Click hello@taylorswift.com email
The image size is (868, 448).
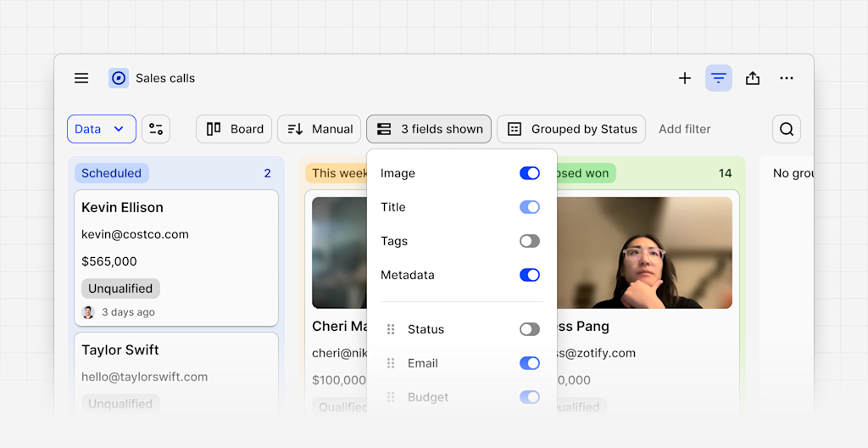[x=144, y=377]
